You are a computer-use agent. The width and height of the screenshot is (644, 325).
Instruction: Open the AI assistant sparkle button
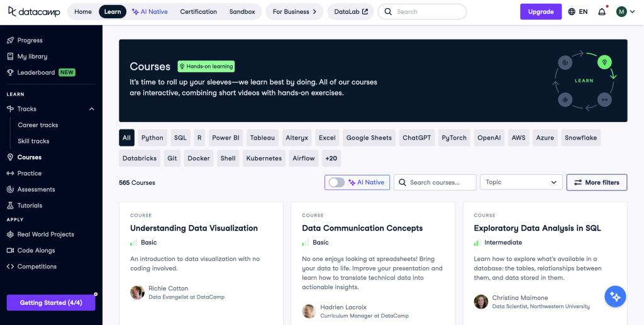[615, 296]
